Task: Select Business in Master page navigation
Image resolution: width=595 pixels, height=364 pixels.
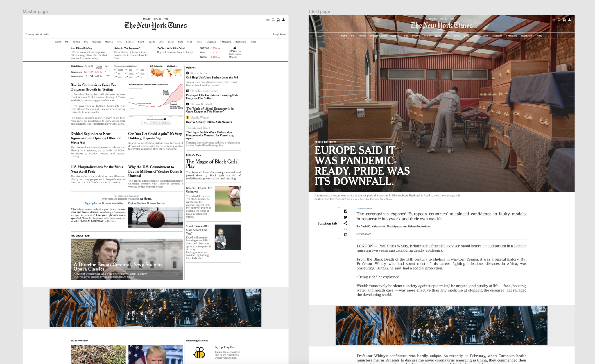Action: pos(97,42)
